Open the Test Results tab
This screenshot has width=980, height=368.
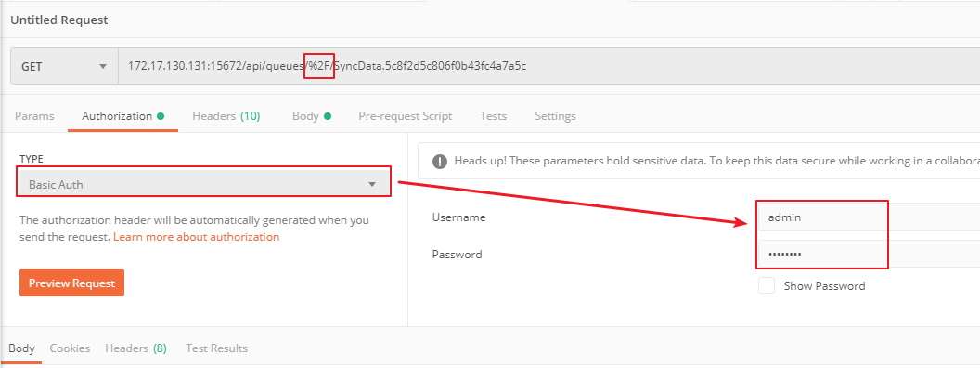[216, 348]
